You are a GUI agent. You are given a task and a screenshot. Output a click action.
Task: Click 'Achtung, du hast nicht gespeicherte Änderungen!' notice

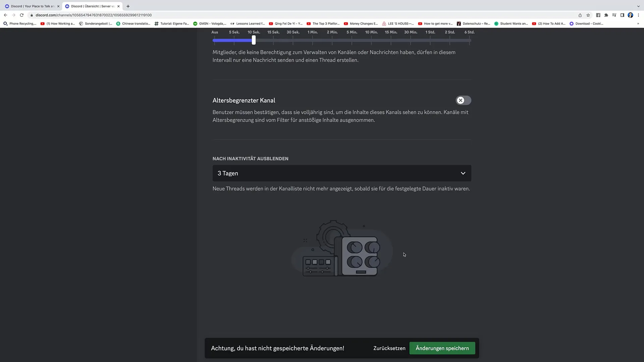click(x=278, y=348)
